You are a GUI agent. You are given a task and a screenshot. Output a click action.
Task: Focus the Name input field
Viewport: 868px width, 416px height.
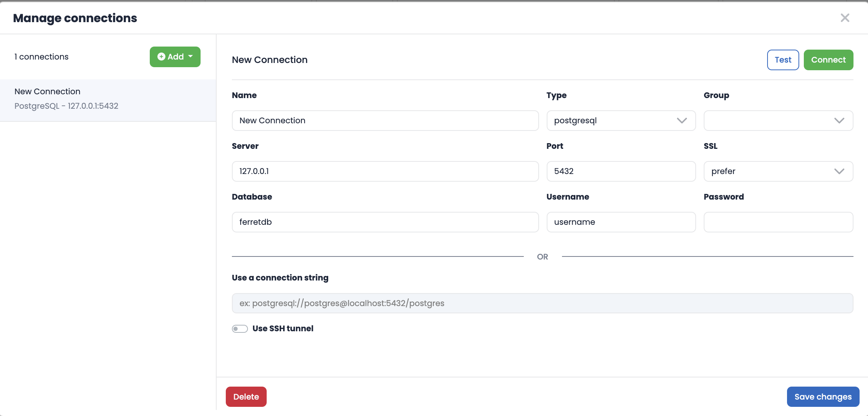pyautogui.click(x=385, y=121)
